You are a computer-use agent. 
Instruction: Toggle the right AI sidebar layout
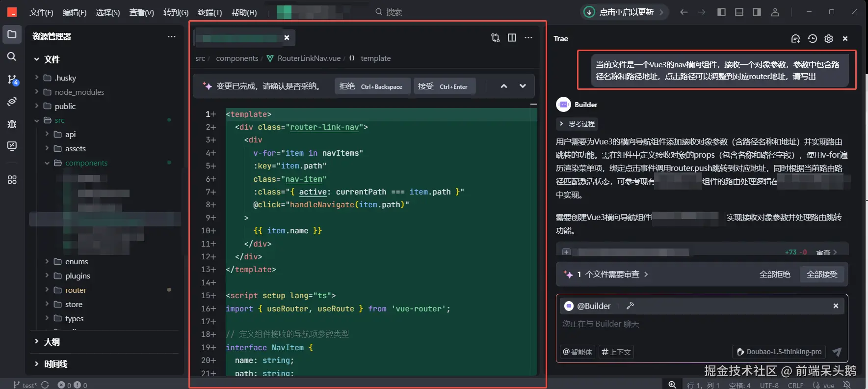[757, 12]
